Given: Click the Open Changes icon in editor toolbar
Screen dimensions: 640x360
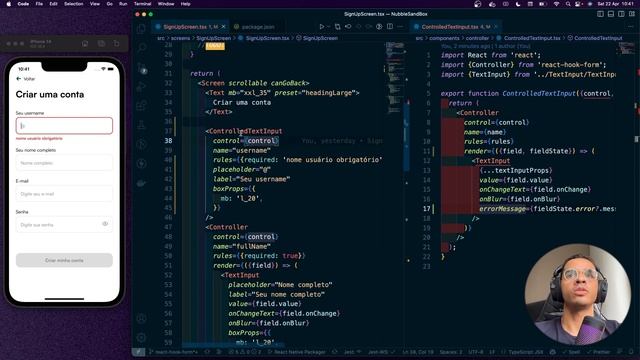Looking at the screenshot, I should click(338, 27).
